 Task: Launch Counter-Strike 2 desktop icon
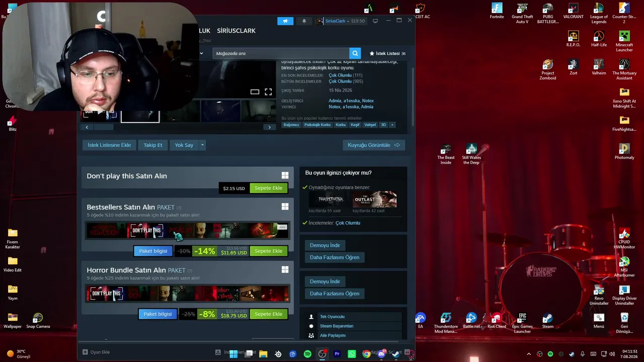tap(624, 14)
